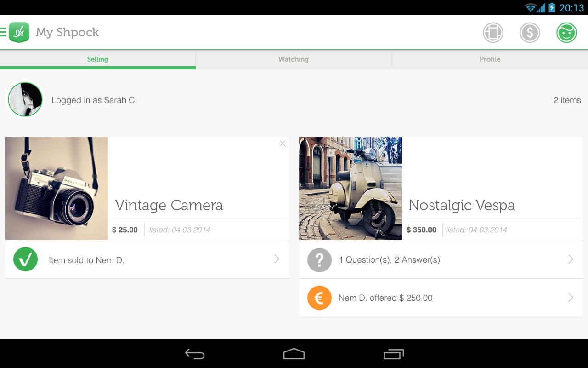
Task: View the Nostalgic Vespa item photo
Action: tap(350, 188)
